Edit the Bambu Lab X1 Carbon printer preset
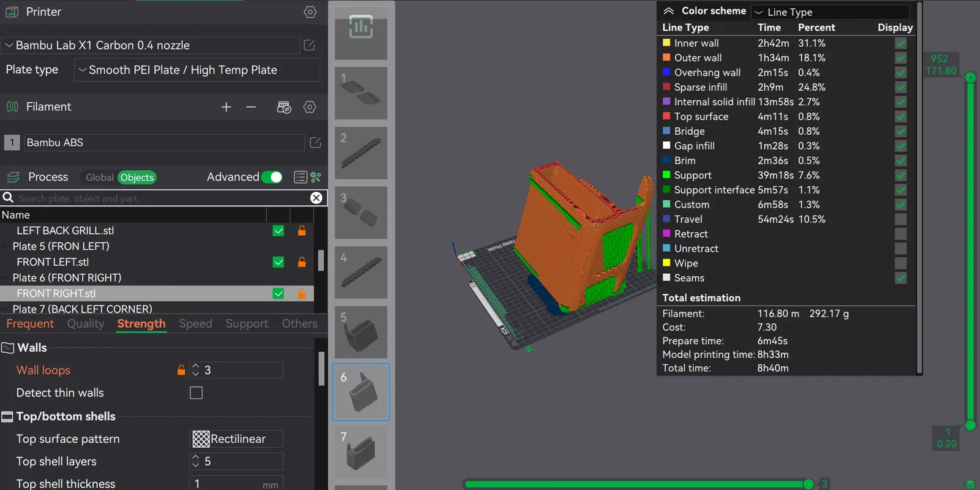 click(x=309, y=45)
